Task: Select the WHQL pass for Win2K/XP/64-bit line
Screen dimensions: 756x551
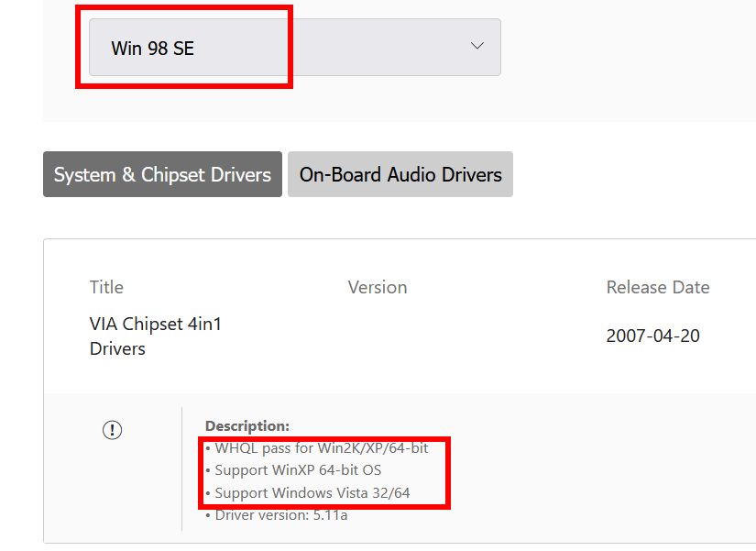Action: pyautogui.click(x=317, y=448)
